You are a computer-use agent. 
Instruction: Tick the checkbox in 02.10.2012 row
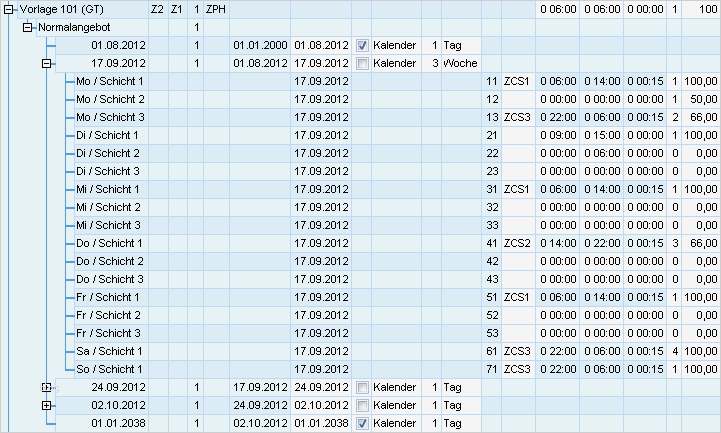(x=362, y=405)
